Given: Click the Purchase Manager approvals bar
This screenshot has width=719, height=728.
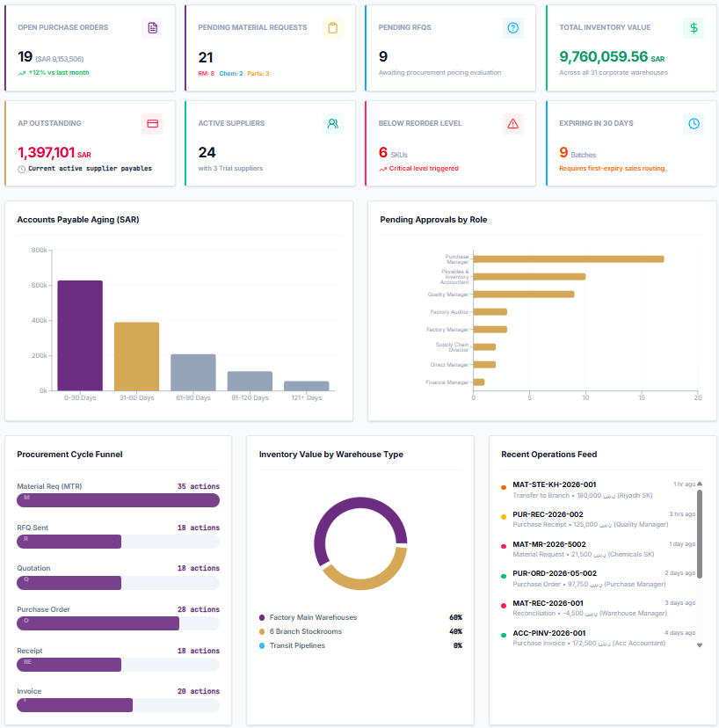Looking at the screenshot, I should pyautogui.click(x=569, y=259).
